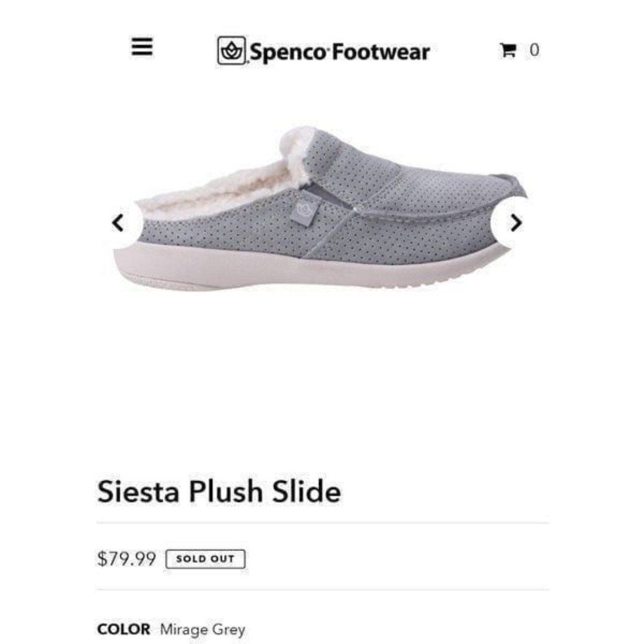644x644 pixels.
Task: Open the shopping cart icon
Action: click(508, 51)
